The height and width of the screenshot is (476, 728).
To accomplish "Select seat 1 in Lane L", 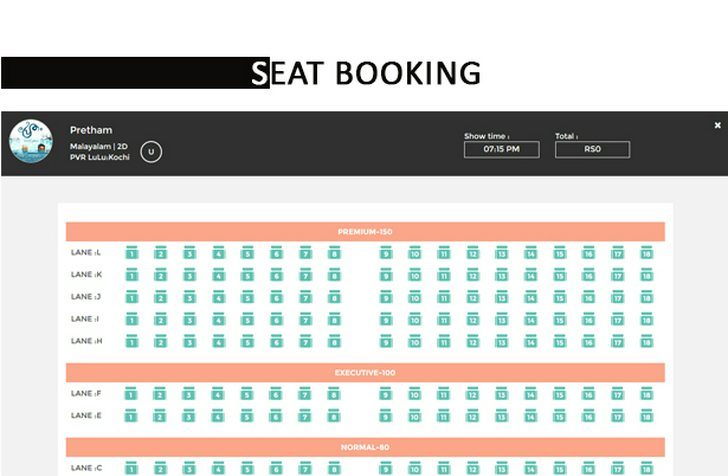I will point(132,252).
